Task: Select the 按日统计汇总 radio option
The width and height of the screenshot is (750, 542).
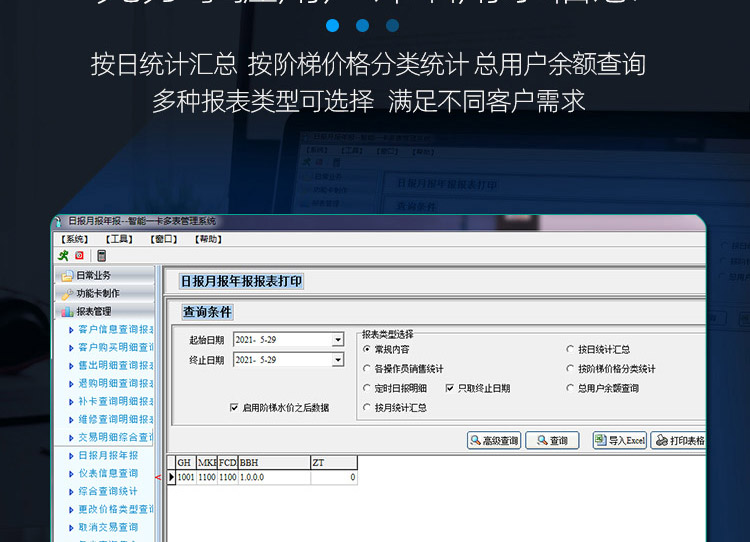Action: coord(570,350)
